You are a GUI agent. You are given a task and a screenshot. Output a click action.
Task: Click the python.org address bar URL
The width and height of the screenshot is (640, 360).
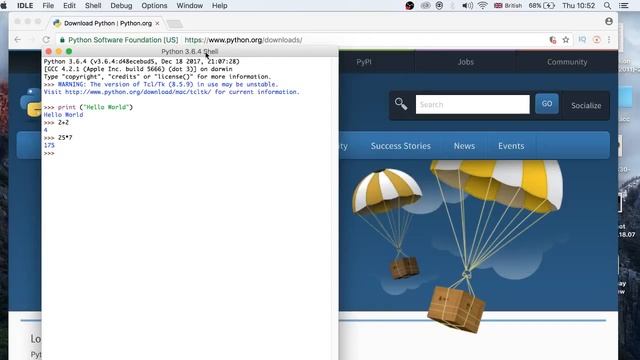243,40
